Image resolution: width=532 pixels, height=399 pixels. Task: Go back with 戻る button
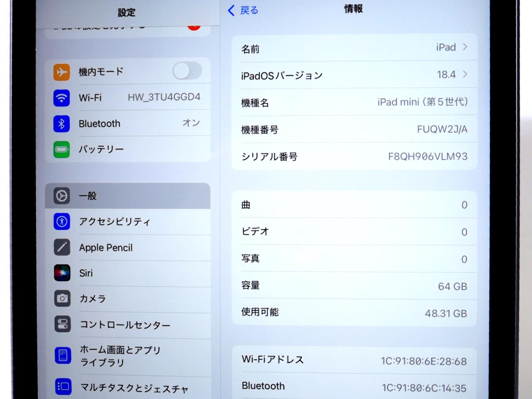click(x=243, y=10)
